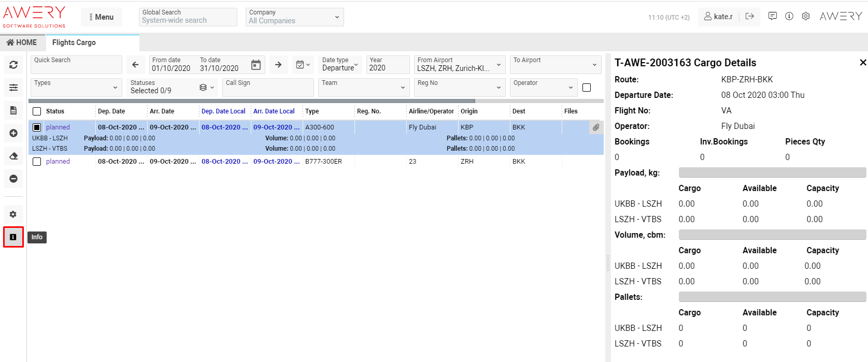Open the Info icon in sidebar
This screenshot has width=868, height=362.
click(13, 237)
